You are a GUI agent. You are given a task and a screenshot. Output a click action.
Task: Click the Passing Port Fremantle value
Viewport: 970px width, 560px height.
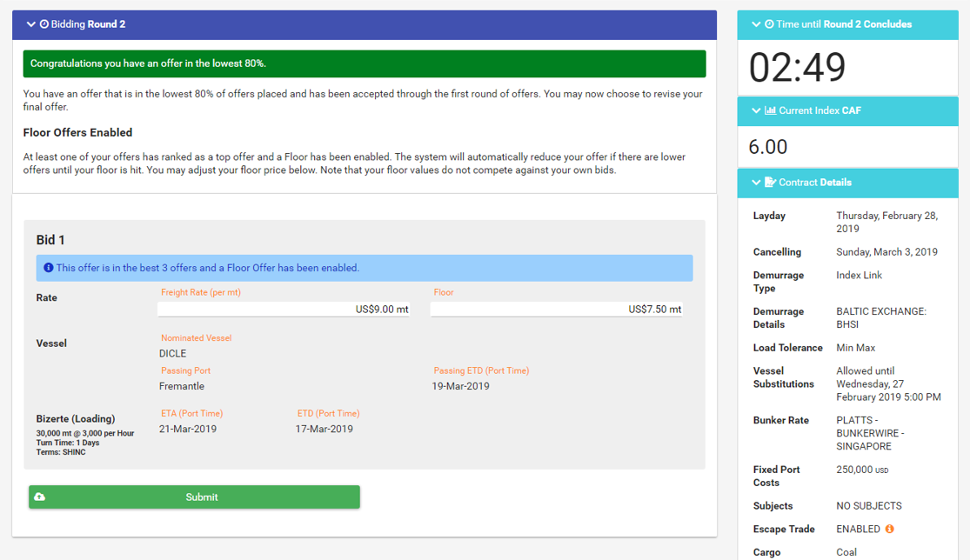[x=182, y=386]
